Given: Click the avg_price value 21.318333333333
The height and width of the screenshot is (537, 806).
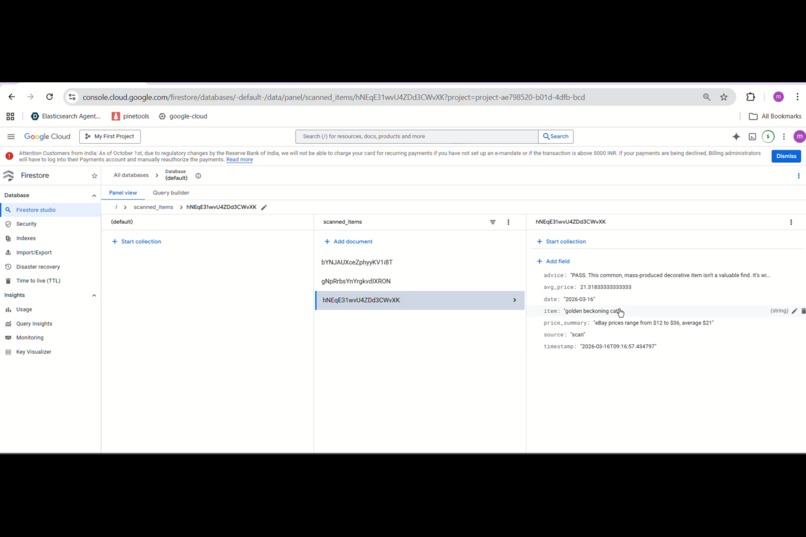Looking at the screenshot, I should 606,287.
